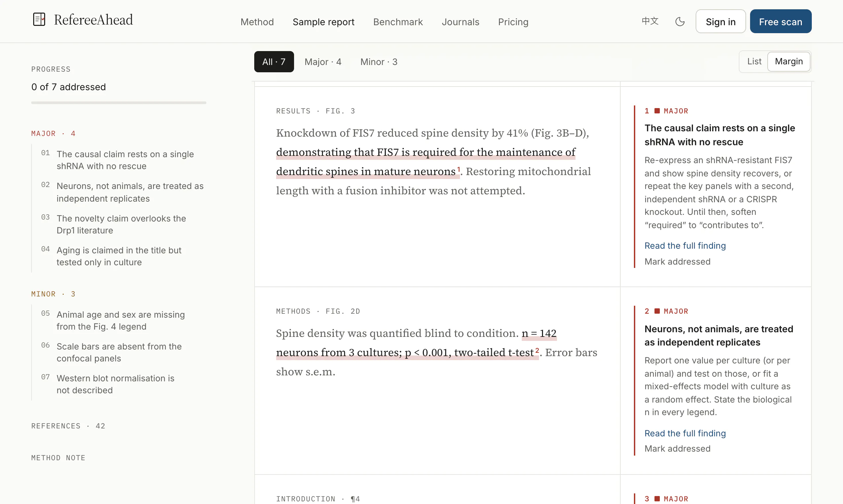Expand the References · 42 section
This screenshot has width=843, height=504.
coord(68,426)
